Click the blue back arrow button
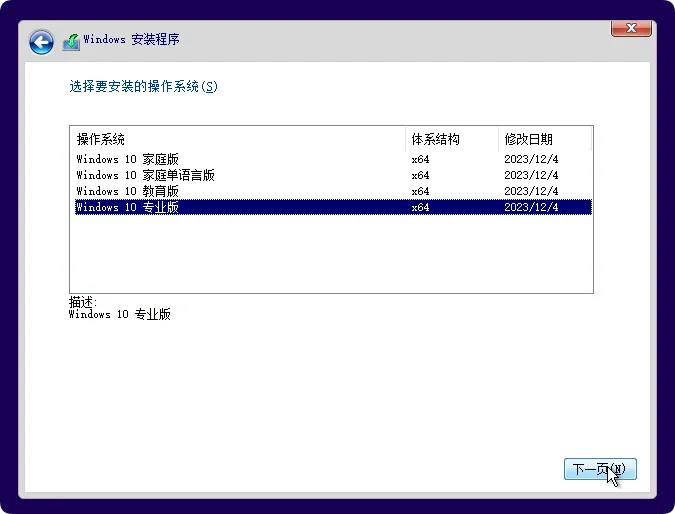This screenshot has height=514, width=675. [x=41, y=42]
